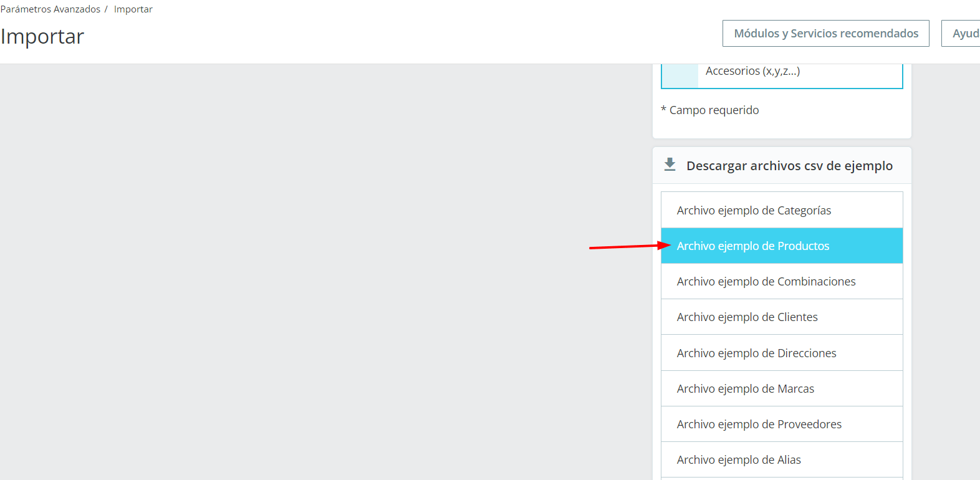Download Archivo ejemplo de Marcas

tap(782, 388)
